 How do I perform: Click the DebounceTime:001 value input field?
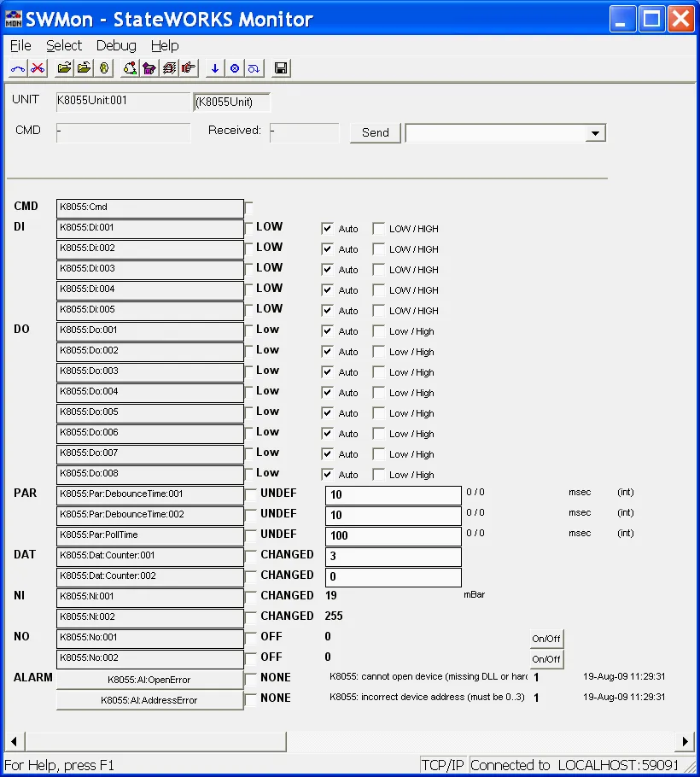point(393,494)
